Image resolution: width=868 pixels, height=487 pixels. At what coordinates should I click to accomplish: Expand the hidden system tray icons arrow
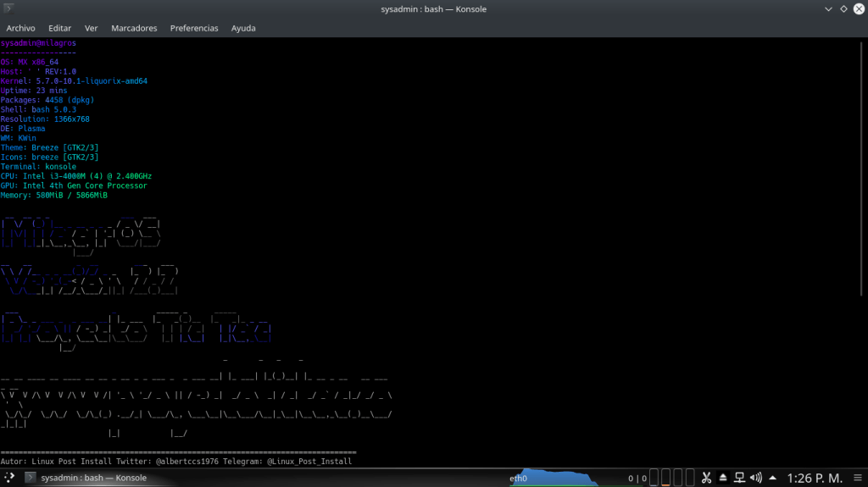(x=772, y=479)
